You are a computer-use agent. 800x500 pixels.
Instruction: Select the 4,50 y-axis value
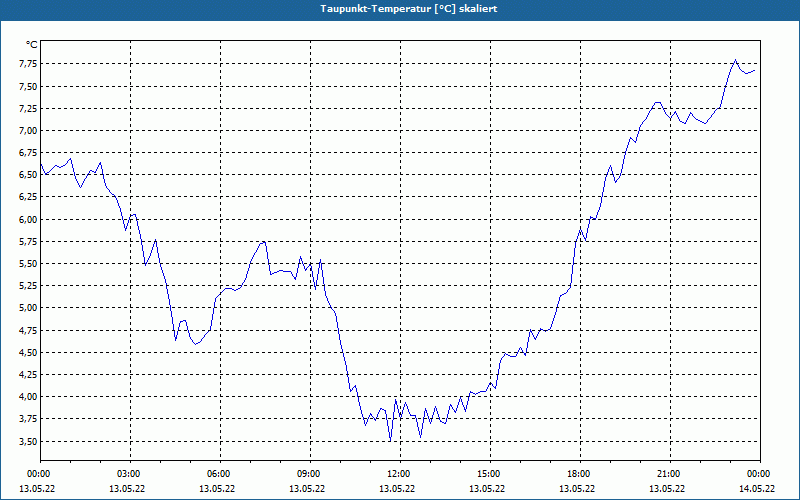tap(29, 353)
